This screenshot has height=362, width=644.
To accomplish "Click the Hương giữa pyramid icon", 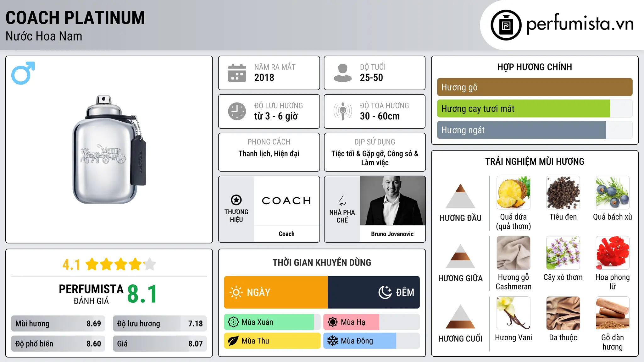I will coord(460,256).
